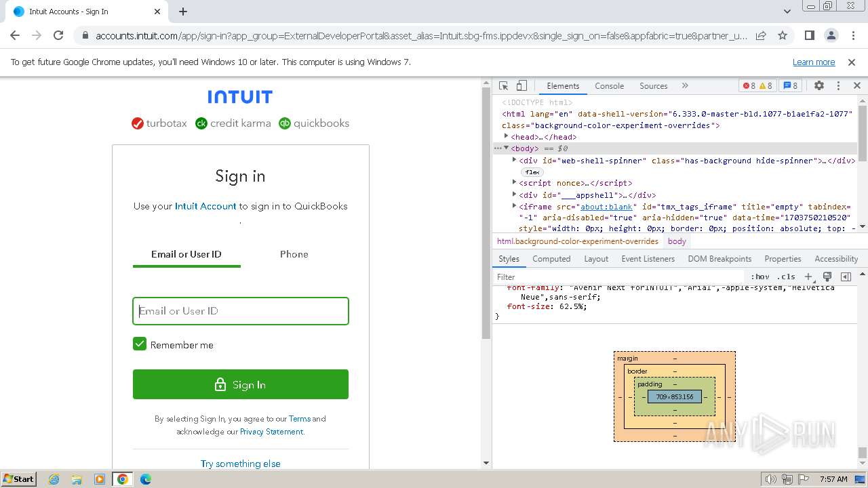Expand the ___appshell div node
Image resolution: width=868 pixels, height=488 pixels.
tap(514, 195)
